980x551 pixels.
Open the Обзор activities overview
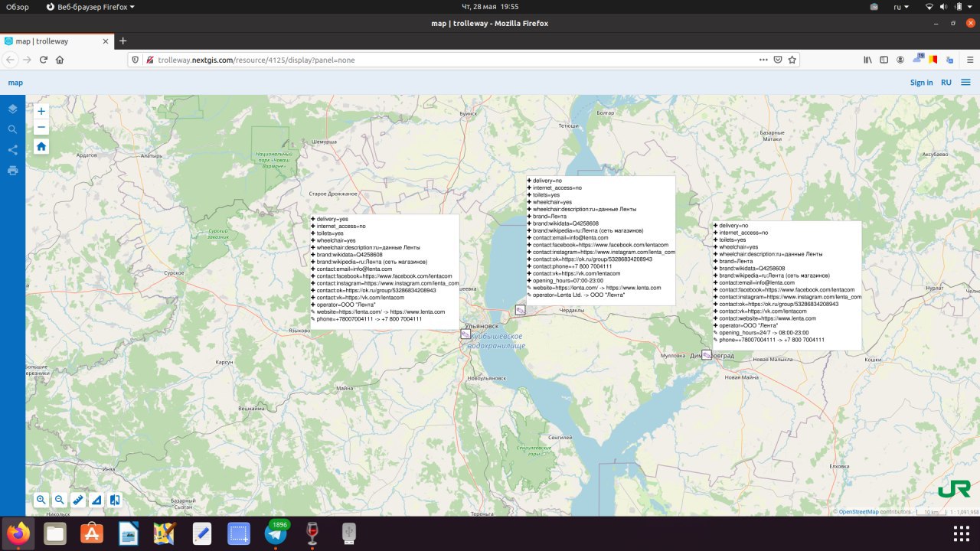(18, 7)
